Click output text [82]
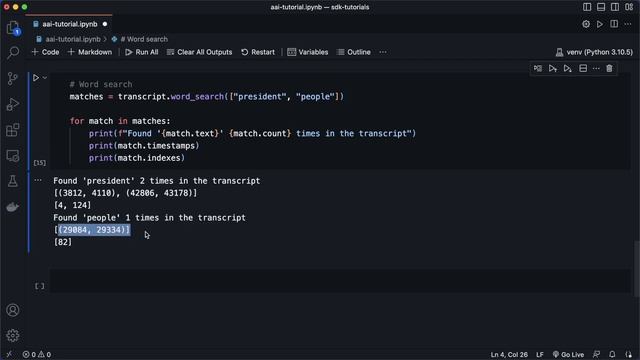 tap(62, 242)
